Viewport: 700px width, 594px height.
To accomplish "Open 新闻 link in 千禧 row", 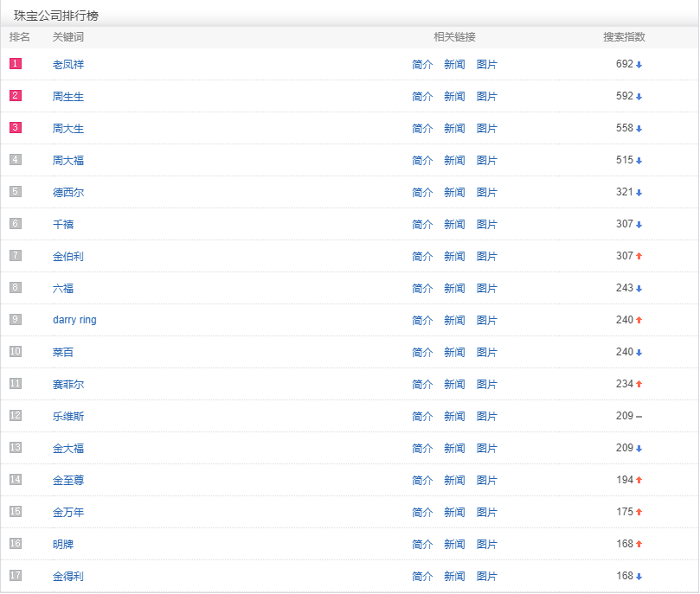I will pos(454,225).
